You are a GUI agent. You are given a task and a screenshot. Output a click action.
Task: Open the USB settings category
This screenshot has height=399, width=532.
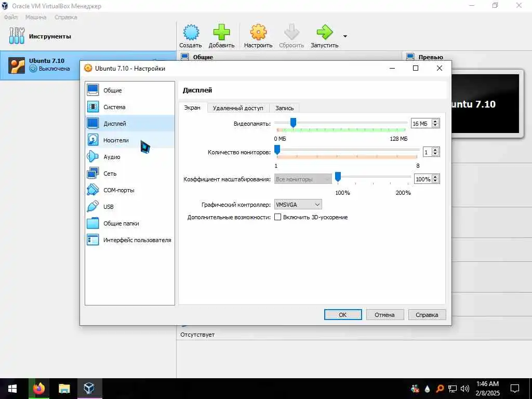129,207
